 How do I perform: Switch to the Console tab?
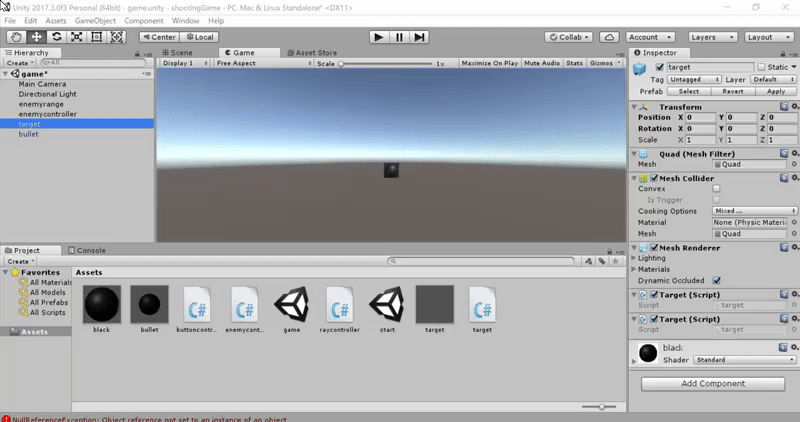pyautogui.click(x=87, y=251)
